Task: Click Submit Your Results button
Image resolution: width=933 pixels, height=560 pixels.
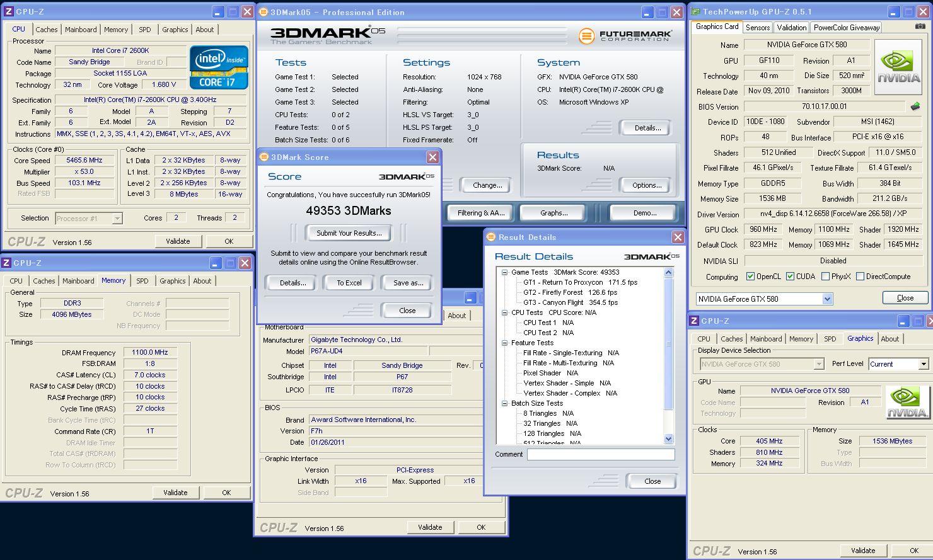Action: coord(349,233)
